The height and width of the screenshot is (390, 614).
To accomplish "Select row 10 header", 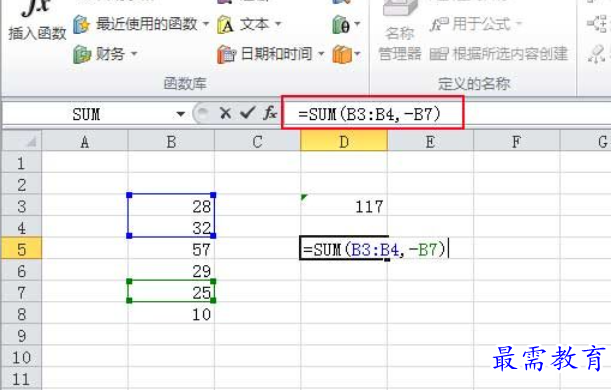I will click(x=22, y=357).
